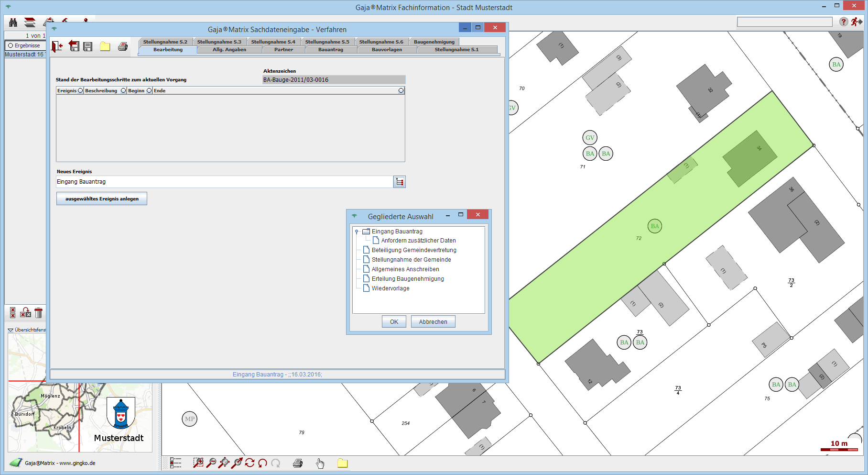Open the layers stack tool
The height and width of the screenshot is (475, 868).
tap(30, 22)
